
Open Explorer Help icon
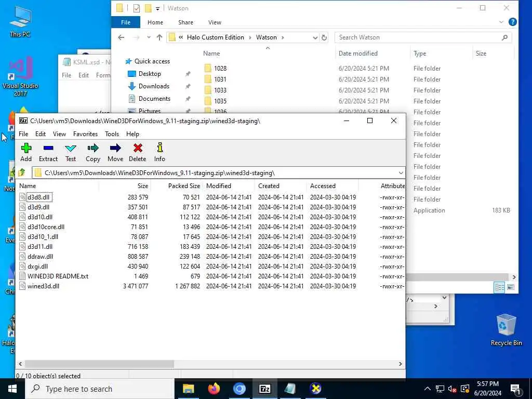(x=513, y=22)
